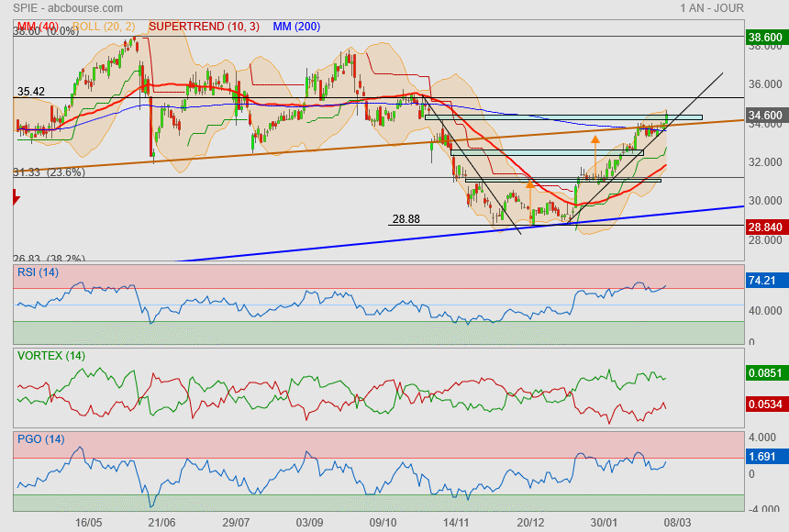Screen dimensions: 789x532
Task: Click the 'VORTEX (14)' panel label
Action: click(51, 356)
